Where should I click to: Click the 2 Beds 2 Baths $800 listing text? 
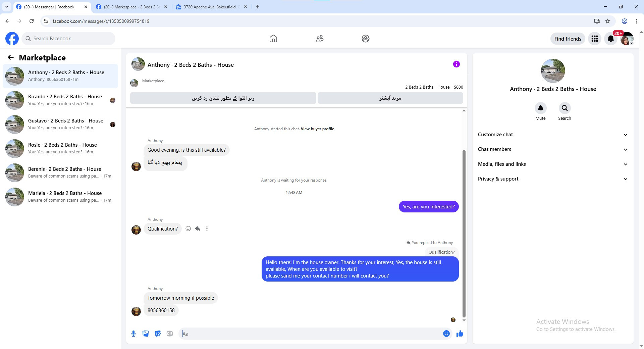pos(434,87)
